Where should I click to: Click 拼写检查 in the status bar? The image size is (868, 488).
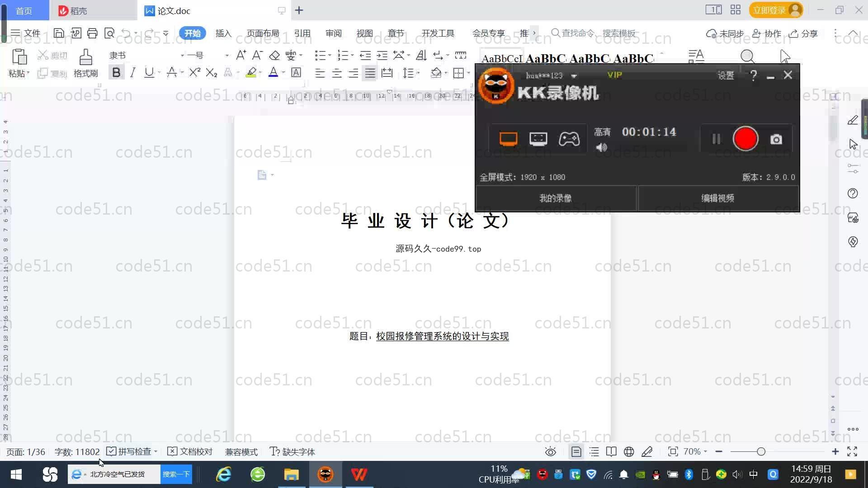pos(129,452)
